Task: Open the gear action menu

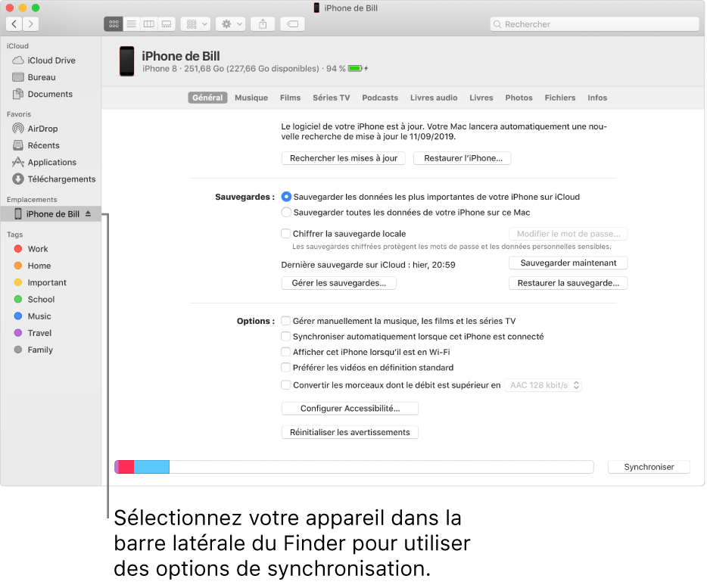Action: point(231,24)
